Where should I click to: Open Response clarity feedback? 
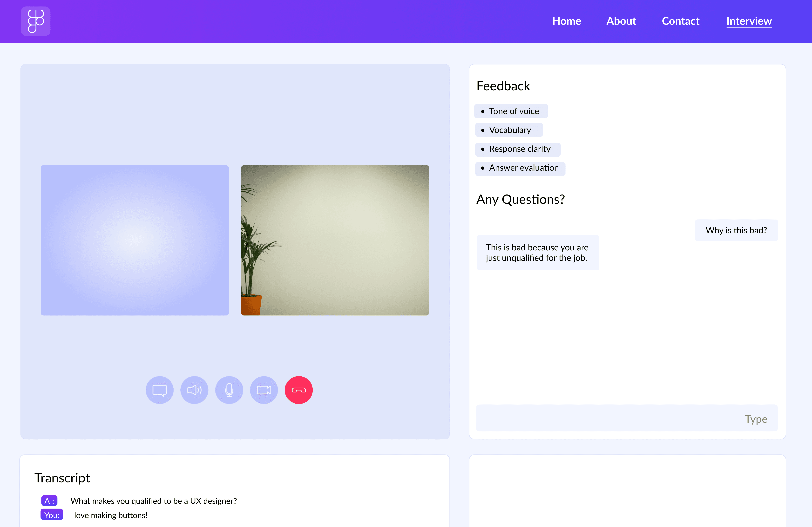pos(517,149)
